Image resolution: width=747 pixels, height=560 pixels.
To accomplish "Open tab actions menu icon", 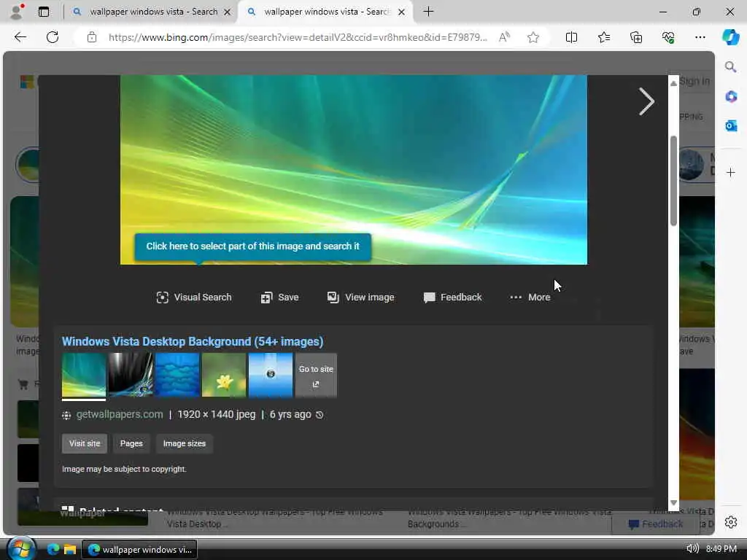I will point(43,12).
